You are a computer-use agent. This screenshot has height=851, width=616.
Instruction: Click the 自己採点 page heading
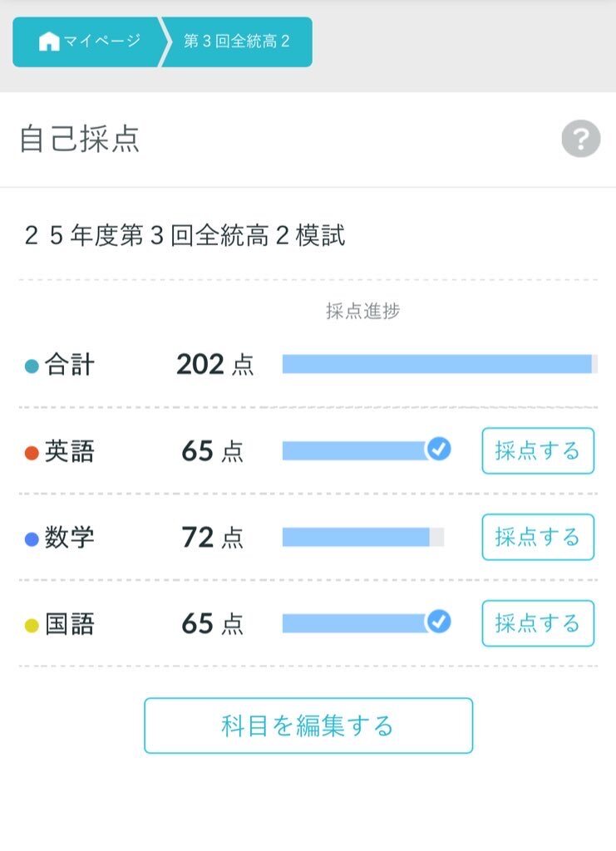80,140
